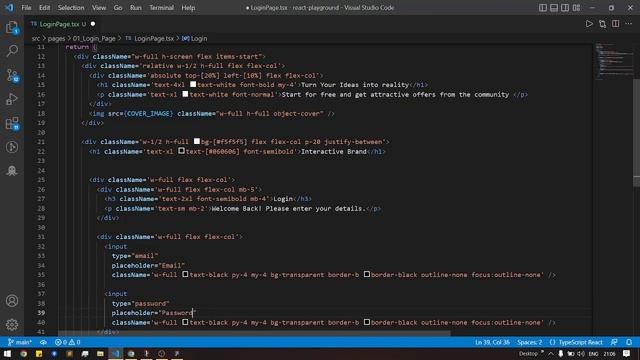This screenshot has height=360, width=640.
Task: Click the bg-[#f5f5f5] color swatch on line 21
Action: [197, 141]
